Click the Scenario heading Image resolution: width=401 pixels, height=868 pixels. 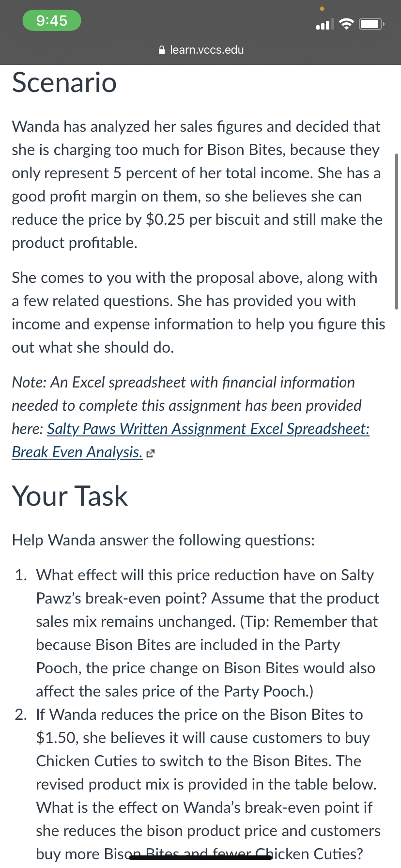click(64, 82)
